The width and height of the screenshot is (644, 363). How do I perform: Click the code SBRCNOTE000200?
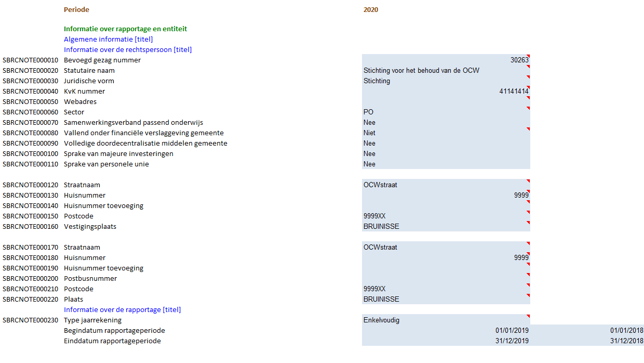click(30, 279)
